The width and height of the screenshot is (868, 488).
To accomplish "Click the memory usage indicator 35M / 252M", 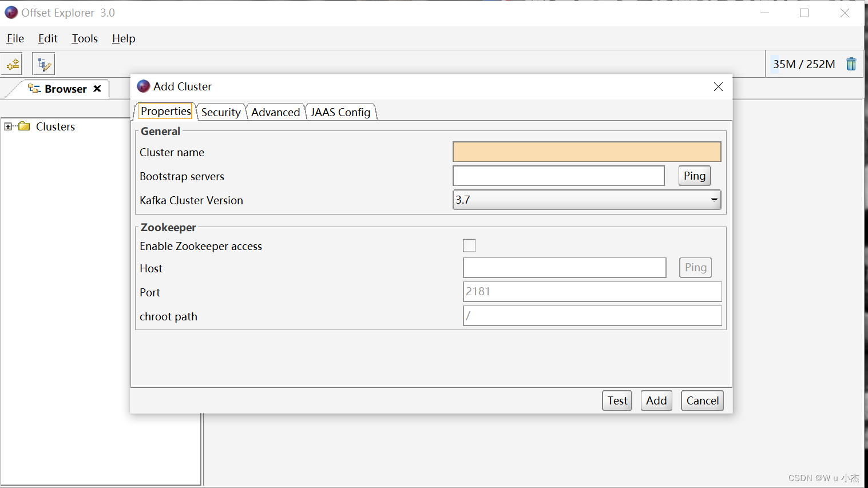I will click(804, 64).
